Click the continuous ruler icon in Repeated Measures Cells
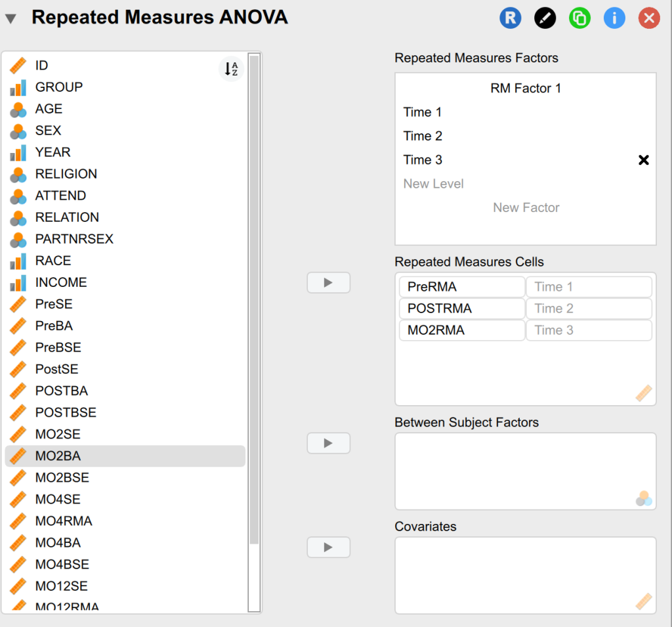 (x=643, y=393)
